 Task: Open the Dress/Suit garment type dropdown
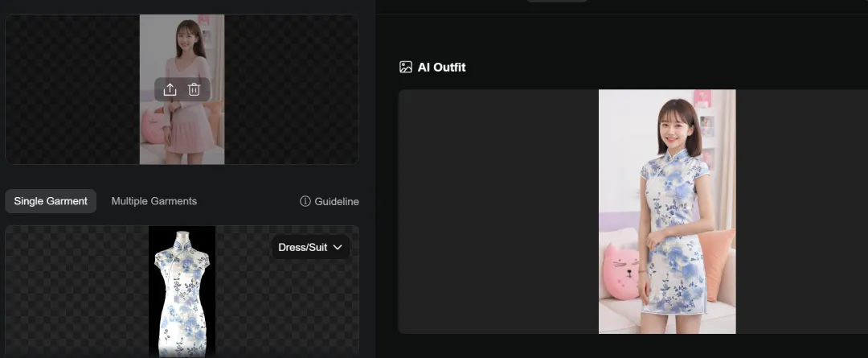point(310,247)
